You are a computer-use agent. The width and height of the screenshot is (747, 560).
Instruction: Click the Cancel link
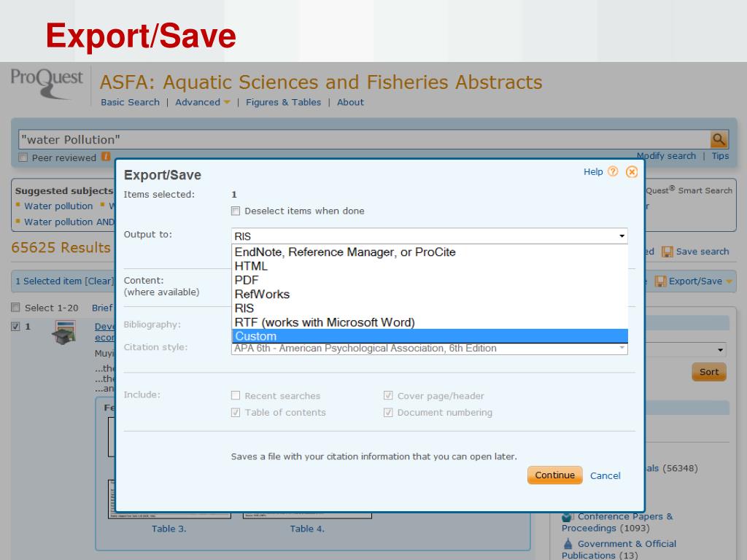coord(605,475)
